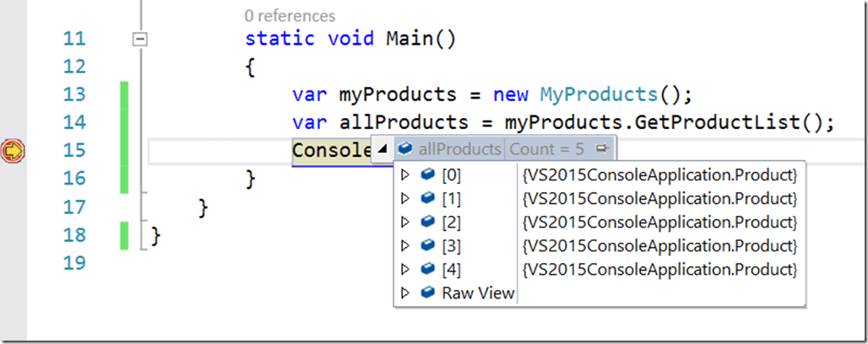The height and width of the screenshot is (344, 868).
Task: Click the breakpoint current-statement arrow icon
Action: [14, 152]
